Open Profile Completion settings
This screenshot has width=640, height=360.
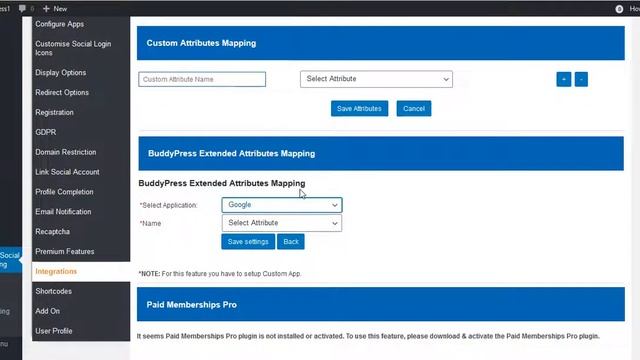(x=64, y=192)
